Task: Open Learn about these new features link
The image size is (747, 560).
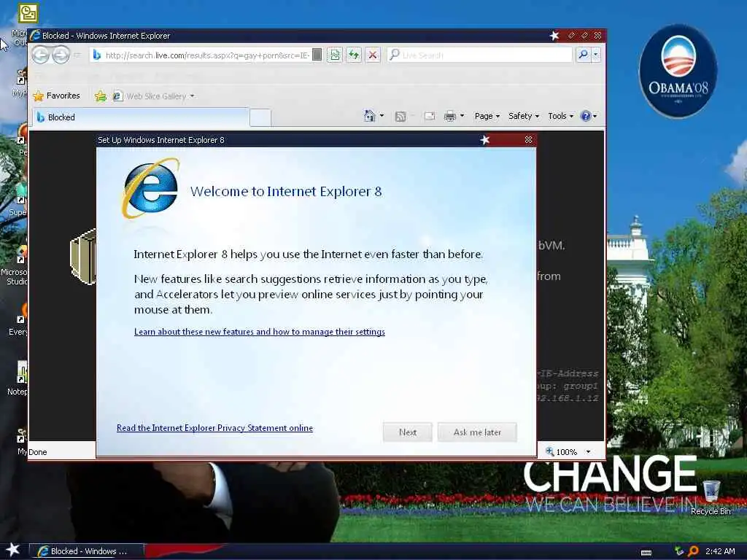Action: 260,332
